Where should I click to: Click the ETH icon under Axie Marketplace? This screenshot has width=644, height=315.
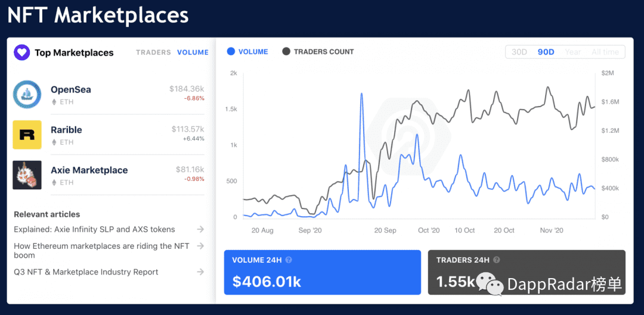coord(54,183)
